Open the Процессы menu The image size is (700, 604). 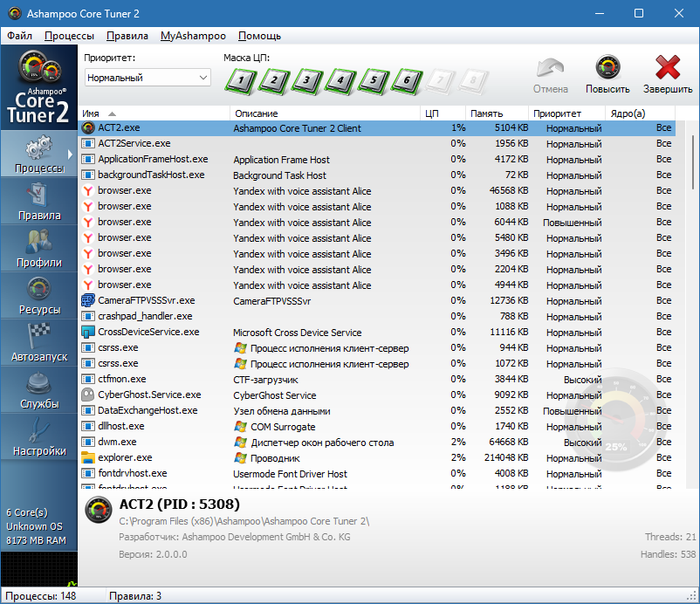click(x=69, y=36)
